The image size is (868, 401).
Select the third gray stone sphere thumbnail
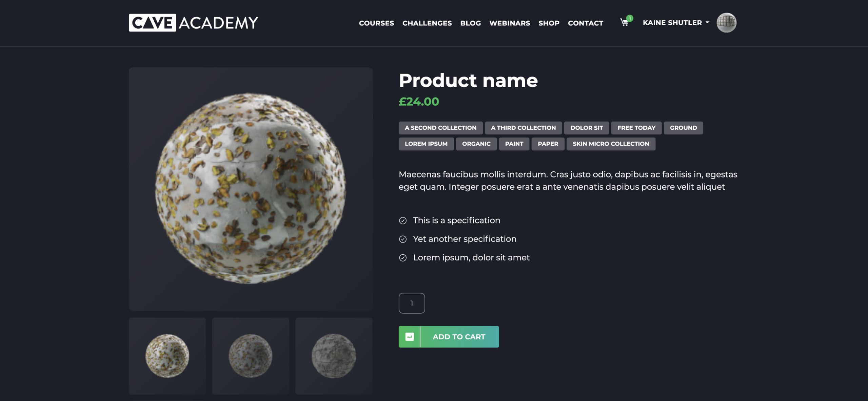click(x=334, y=356)
